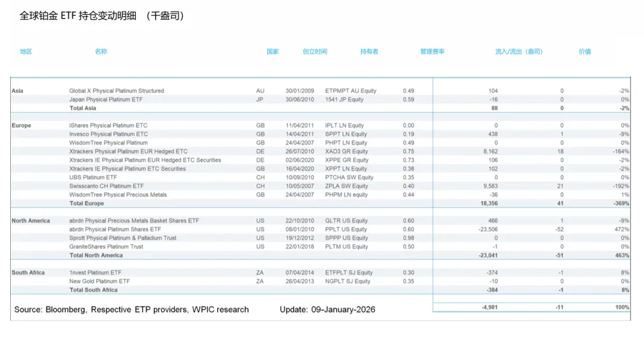Click the WisdomTree Physical Platinum name
Screen dimensions: 644x340
point(109,143)
